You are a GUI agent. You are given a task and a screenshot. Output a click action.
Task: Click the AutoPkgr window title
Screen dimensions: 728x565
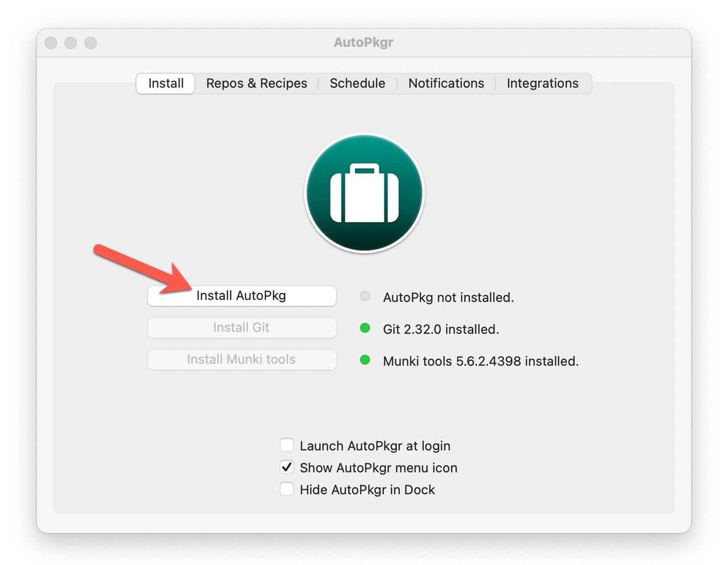pyautogui.click(x=363, y=43)
